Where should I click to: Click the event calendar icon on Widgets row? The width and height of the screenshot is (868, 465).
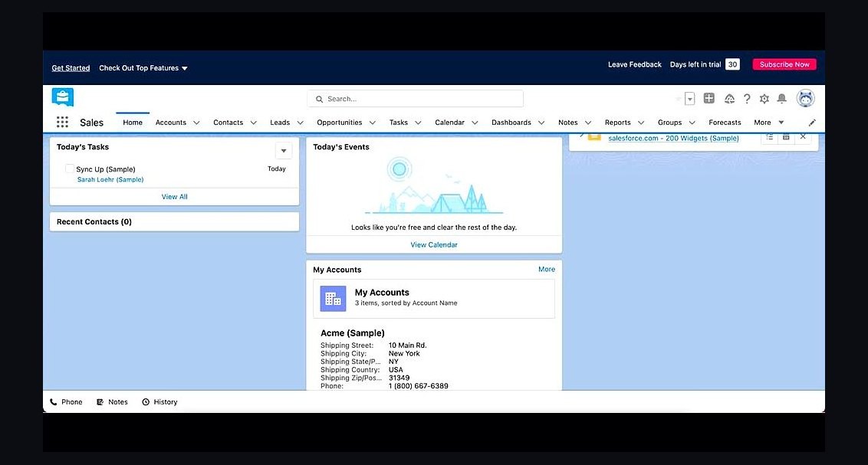[x=786, y=136]
